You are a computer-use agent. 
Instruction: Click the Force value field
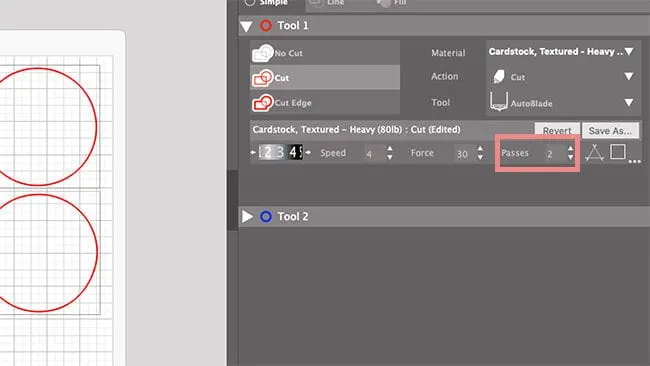click(464, 154)
